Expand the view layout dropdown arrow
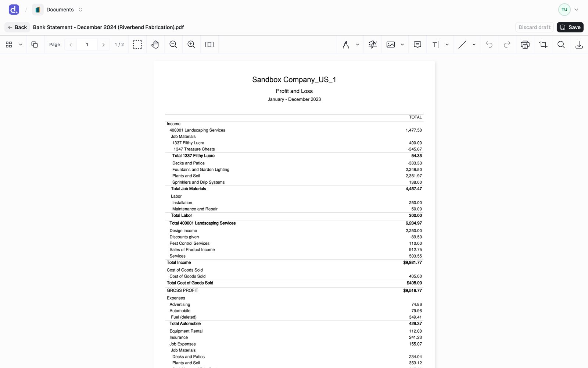 click(21, 45)
